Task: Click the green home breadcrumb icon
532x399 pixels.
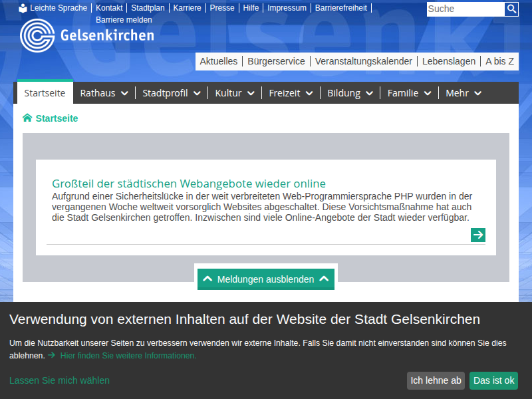Action: [27, 118]
